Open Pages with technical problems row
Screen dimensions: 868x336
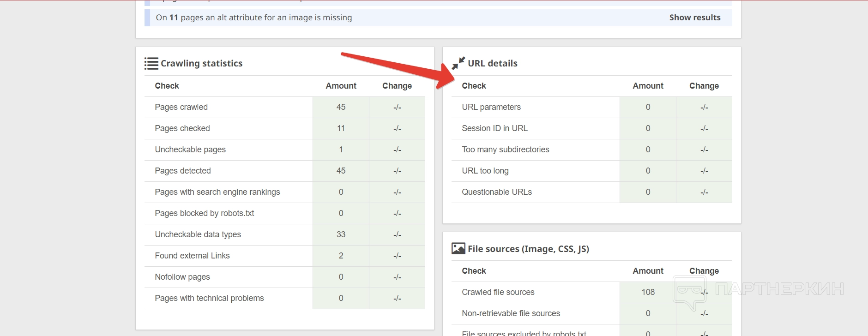tap(209, 298)
